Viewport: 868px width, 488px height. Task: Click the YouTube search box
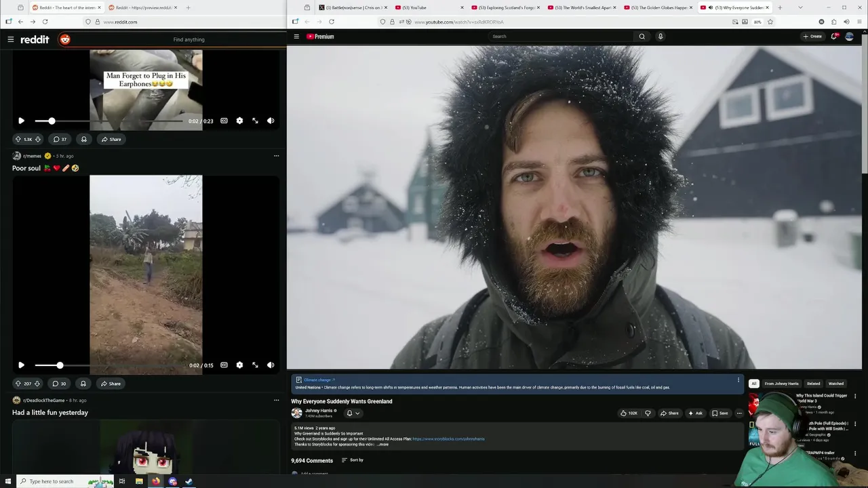559,37
